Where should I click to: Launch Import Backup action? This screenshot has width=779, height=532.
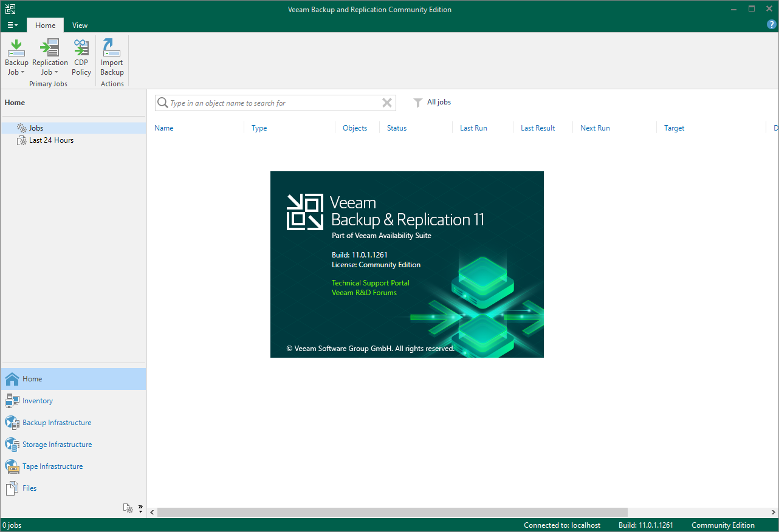[112, 57]
